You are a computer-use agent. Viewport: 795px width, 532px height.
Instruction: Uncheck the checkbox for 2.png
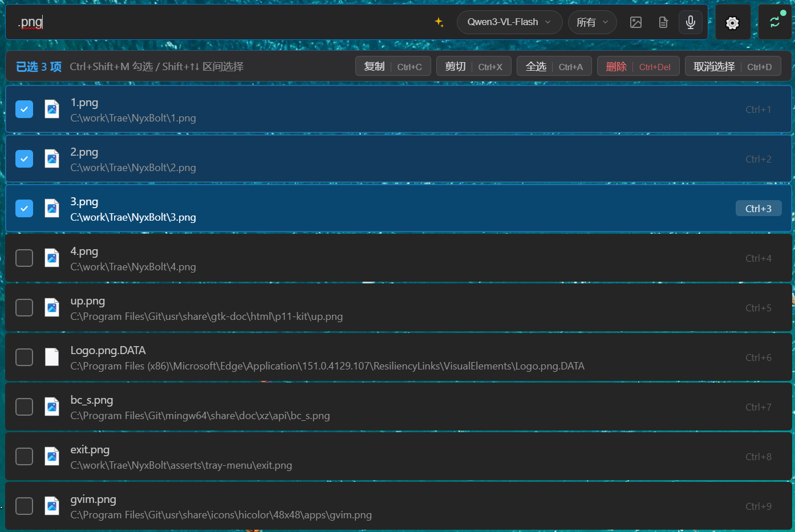24,159
